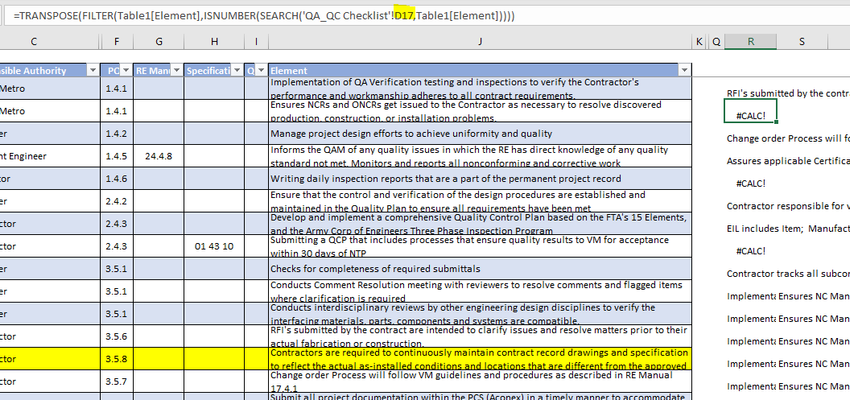Screen dimensions: 850x400
Task: Select PC cell '1.4.6'
Action: 117,178
